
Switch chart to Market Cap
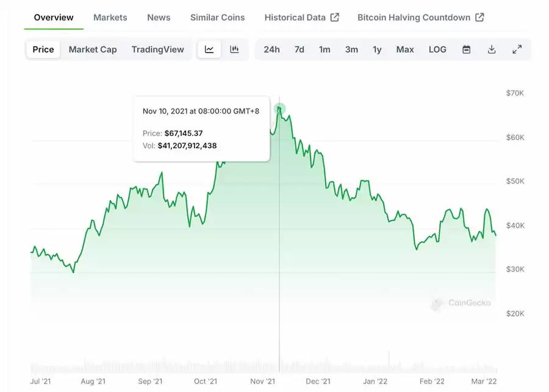point(93,49)
